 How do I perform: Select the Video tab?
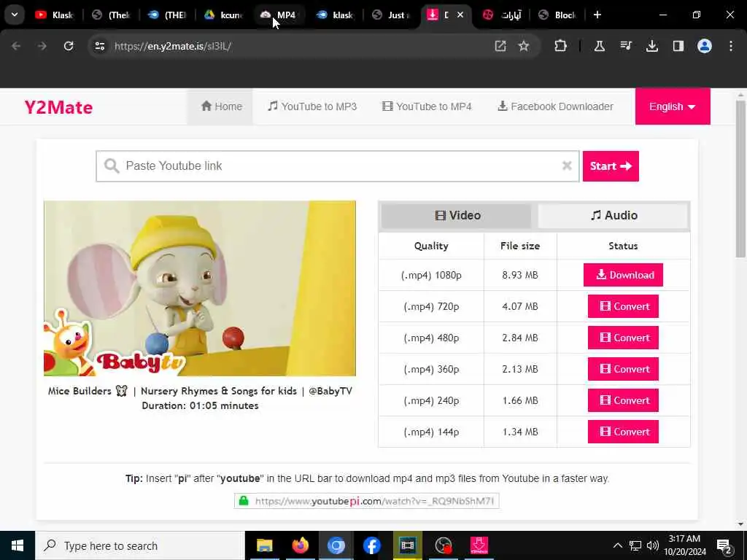[x=457, y=215]
